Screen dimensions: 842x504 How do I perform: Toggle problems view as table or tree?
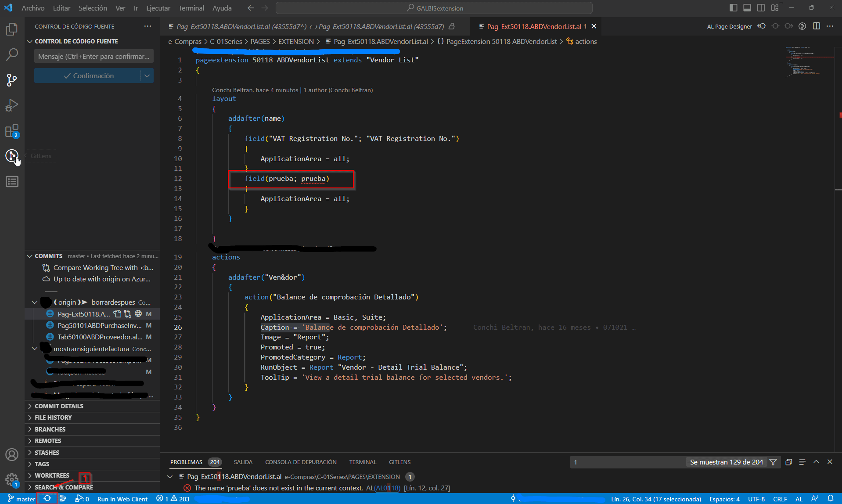click(x=802, y=462)
